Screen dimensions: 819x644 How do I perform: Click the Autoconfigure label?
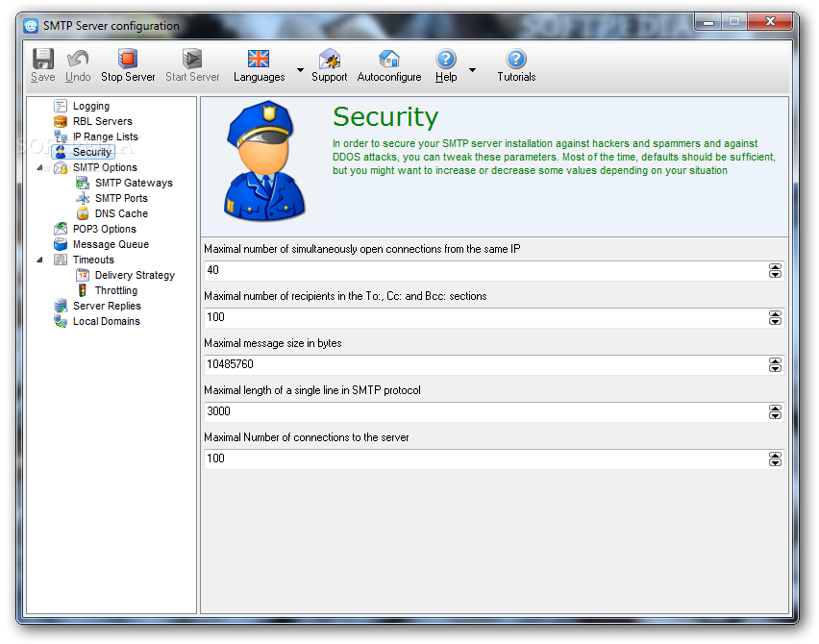pos(389,77)
